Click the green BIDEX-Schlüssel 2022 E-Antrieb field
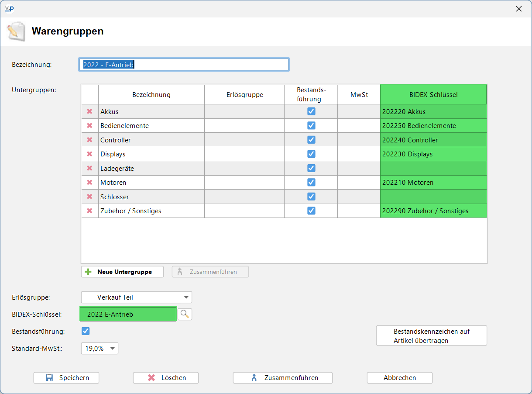The width and height of the screenshot is (532, 394). [128, 314]
